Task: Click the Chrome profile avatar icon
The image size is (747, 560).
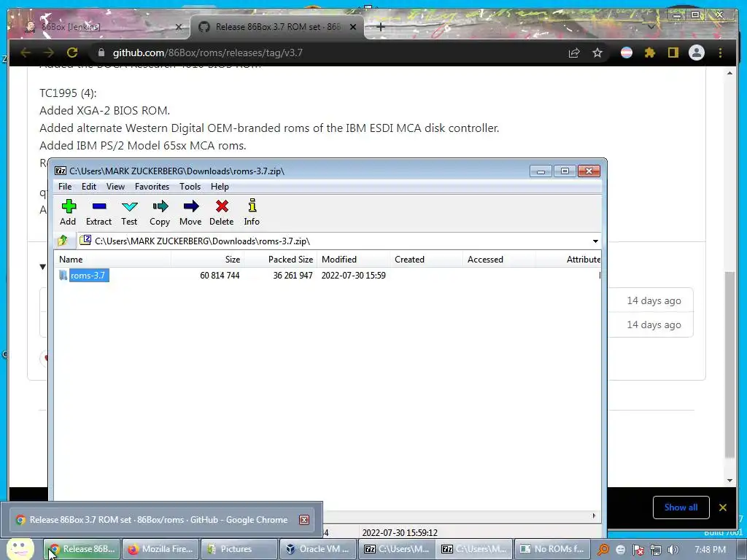Action: tap(697, 52)
